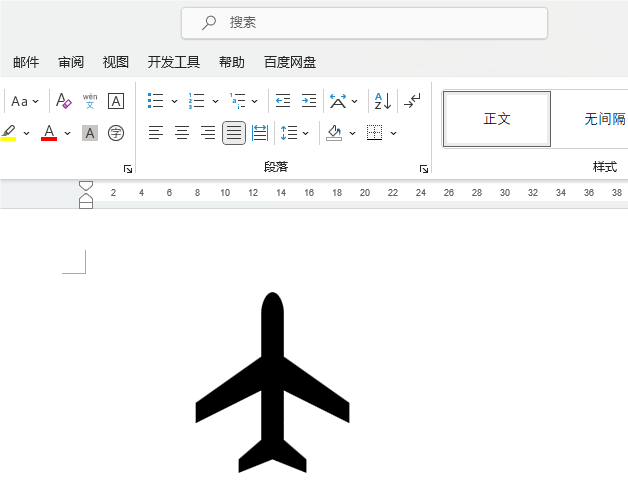
Task: Toggle show paragraph marks
Action: pyautogui.click(x=412, y=101)
